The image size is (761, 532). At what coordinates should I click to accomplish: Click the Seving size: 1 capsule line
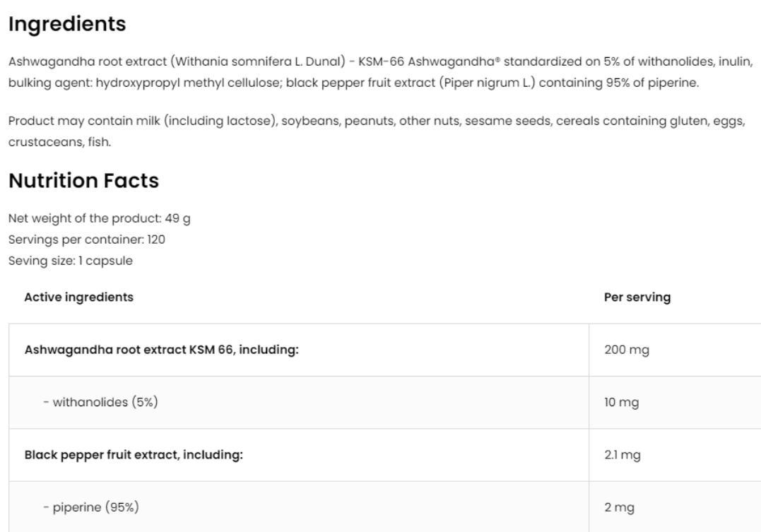click(71, 261)
